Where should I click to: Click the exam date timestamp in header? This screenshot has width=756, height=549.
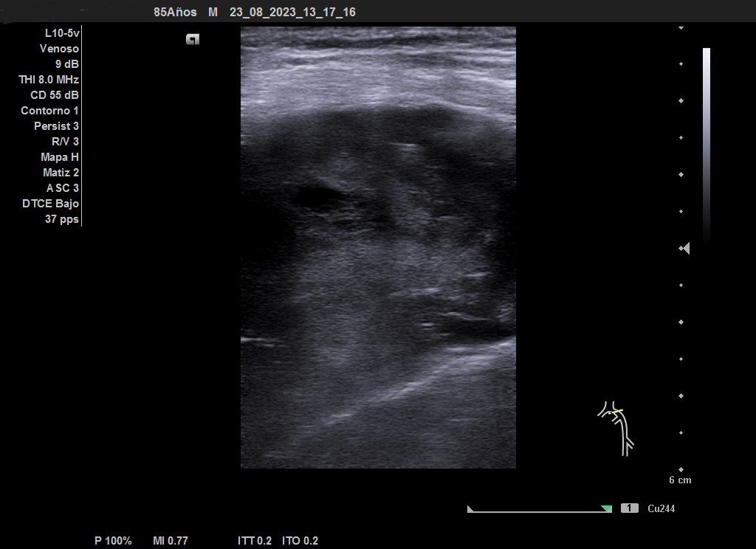click(x=292, y=13)
